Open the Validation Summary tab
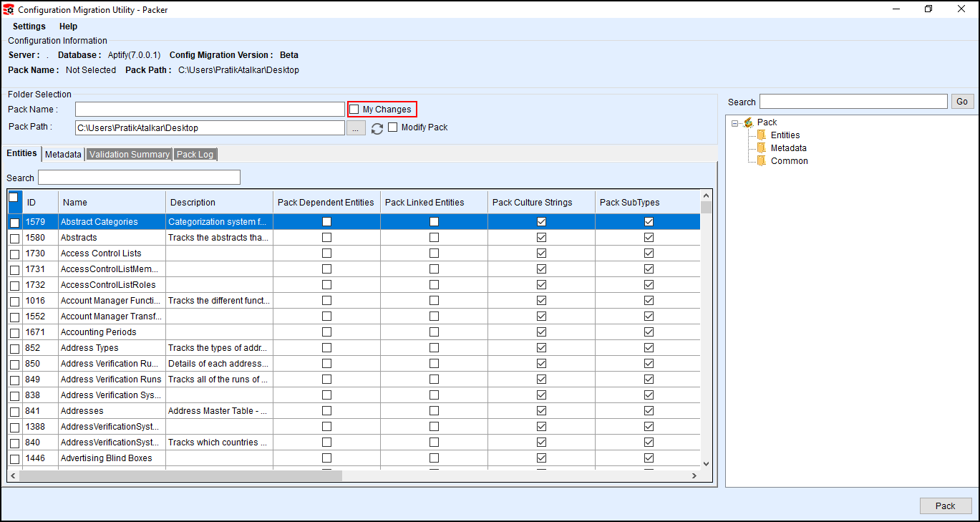Viewport: 980px width, 522px height. 130,155
